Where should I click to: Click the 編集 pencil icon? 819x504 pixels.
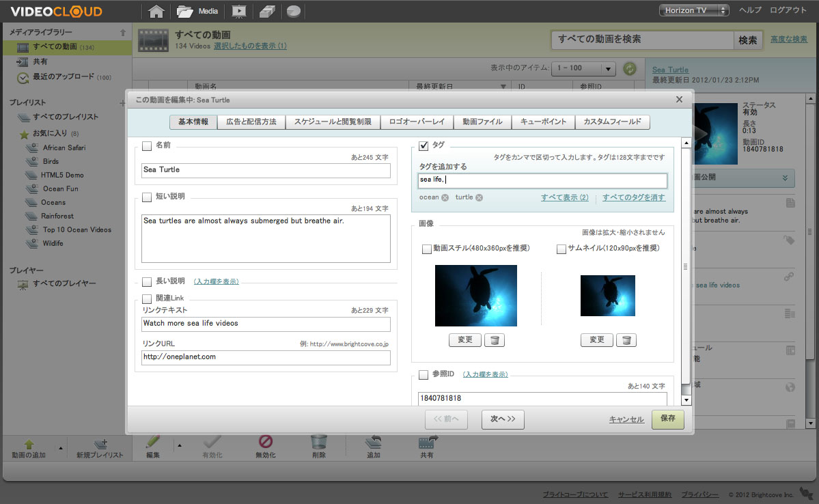(x=152, y=443)
